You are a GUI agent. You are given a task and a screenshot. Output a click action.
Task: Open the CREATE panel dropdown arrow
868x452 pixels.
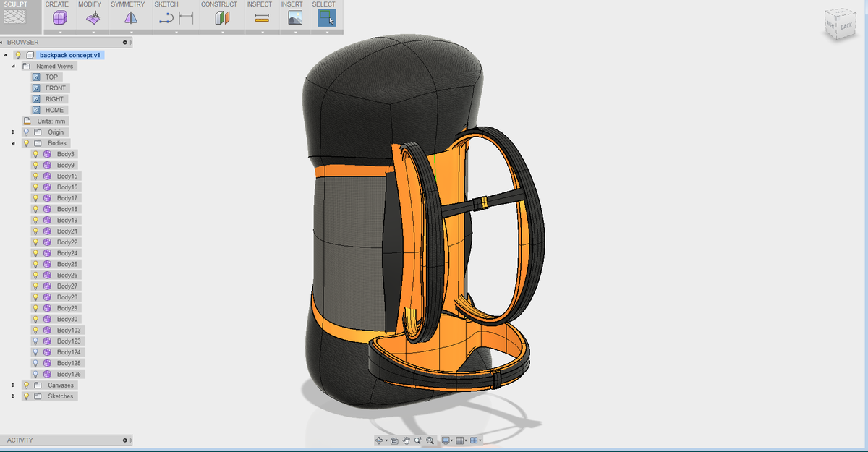click(x=60, y=32)
